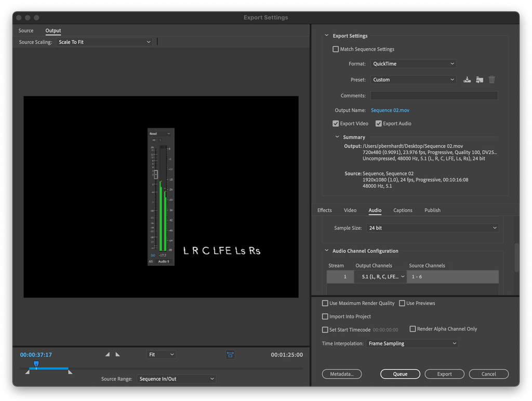Enable Use Maximum Render Quality

[325, 303]
